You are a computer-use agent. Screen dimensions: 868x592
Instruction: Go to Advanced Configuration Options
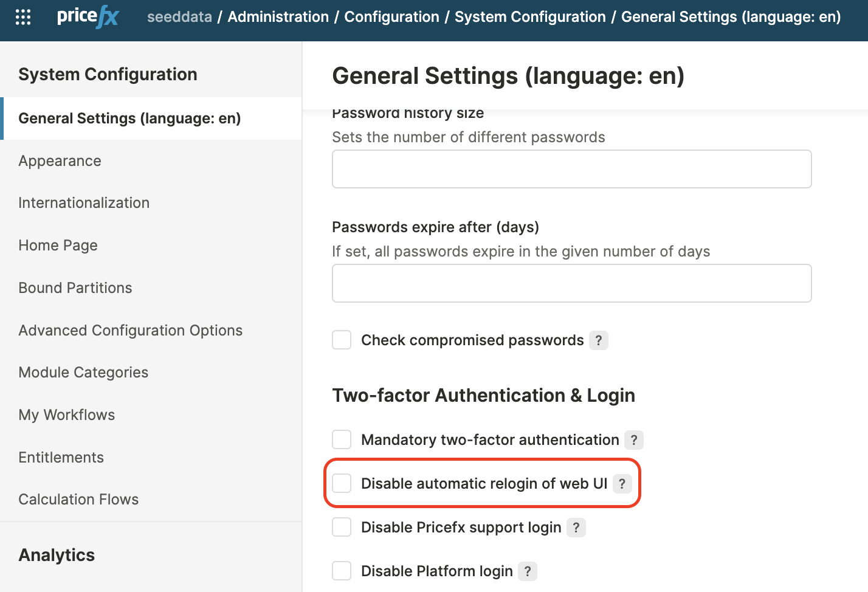[130, 331]
